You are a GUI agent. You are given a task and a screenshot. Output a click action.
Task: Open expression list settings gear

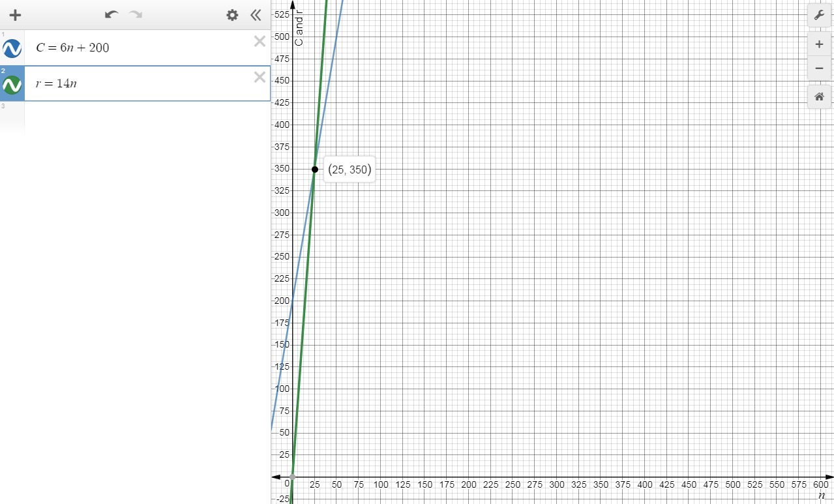click(232, 15)
